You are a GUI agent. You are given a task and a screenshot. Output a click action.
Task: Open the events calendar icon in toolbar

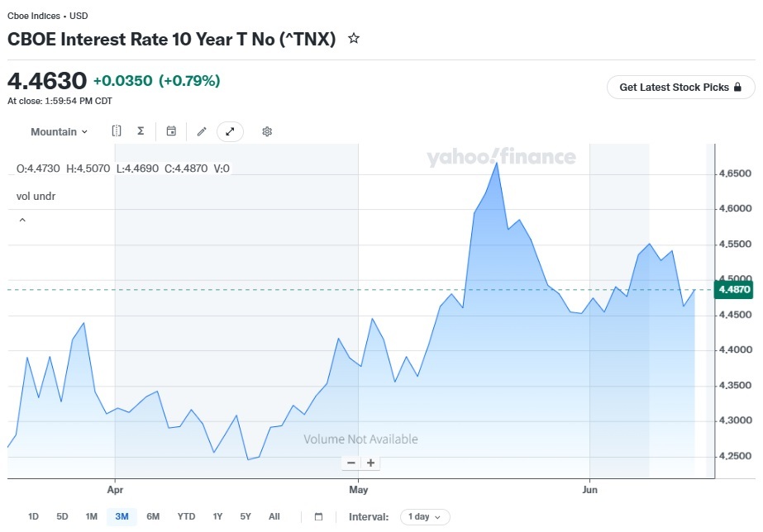pyautogui.click(x=171, y=131)
